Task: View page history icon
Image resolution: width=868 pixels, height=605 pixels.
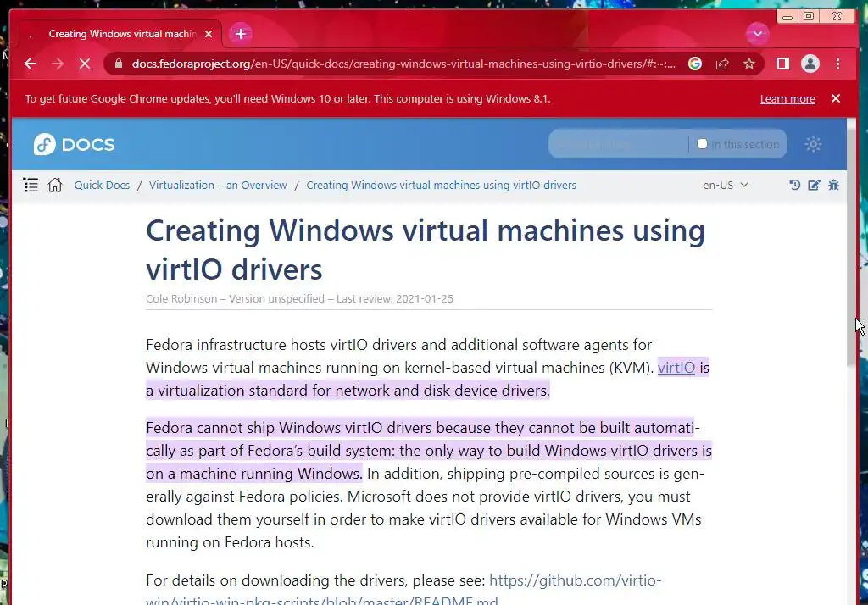Action: pos(794,185)
